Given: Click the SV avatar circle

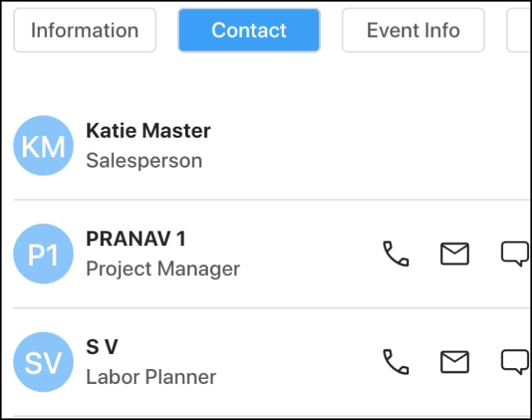Looking at the screenshot, I should coord(43,362).
